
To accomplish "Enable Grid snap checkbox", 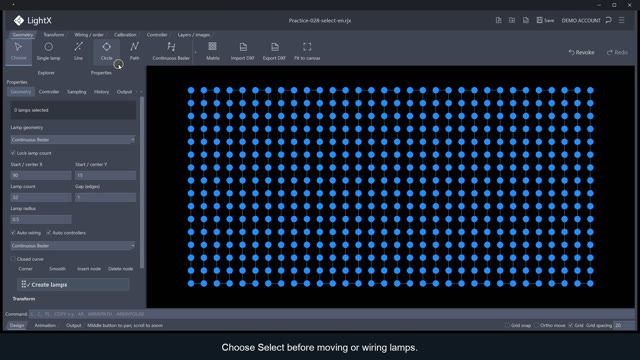I will (507, 325).
